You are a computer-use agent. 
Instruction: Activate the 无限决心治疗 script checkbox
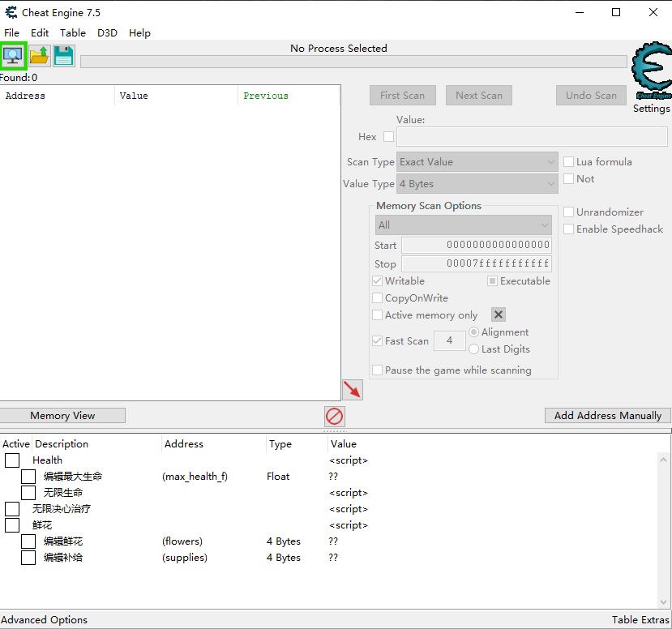(x=12, y=509)
